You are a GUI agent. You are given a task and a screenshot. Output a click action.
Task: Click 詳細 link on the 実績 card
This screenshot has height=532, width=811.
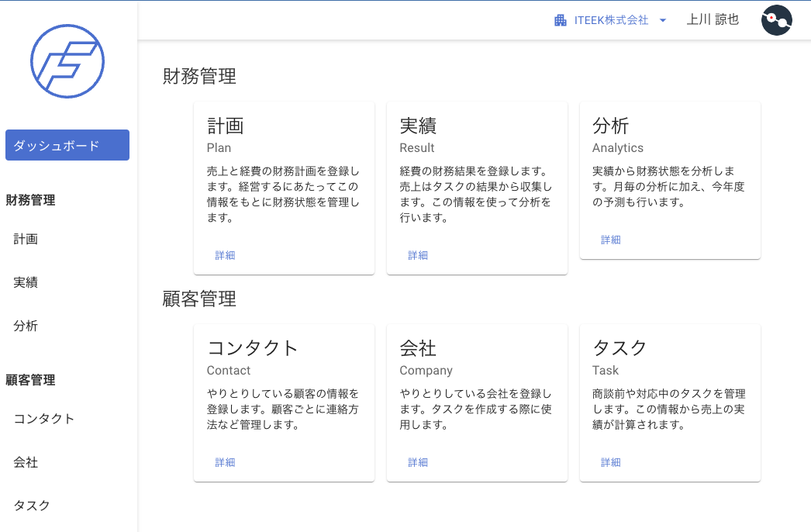tap(418, 255)
